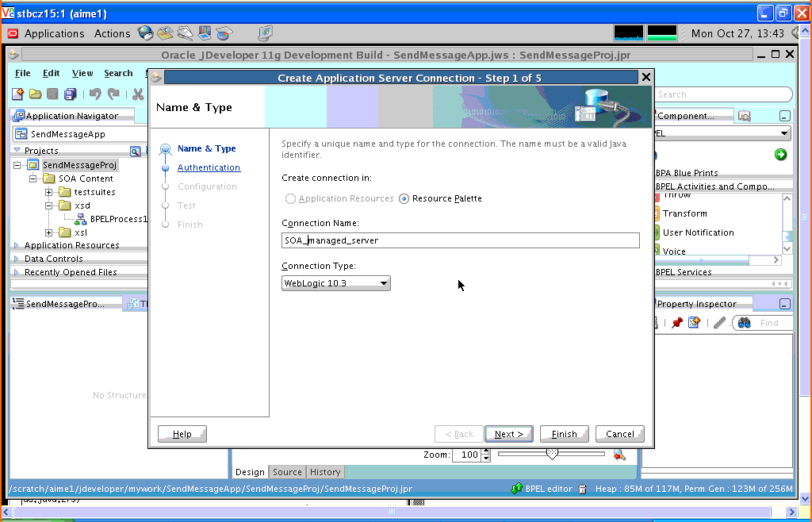Viewport: 812px width, 522px height.
Task: Open the web browser launcher in top panel
Action: pyautogui.click(x=146, y=33)
